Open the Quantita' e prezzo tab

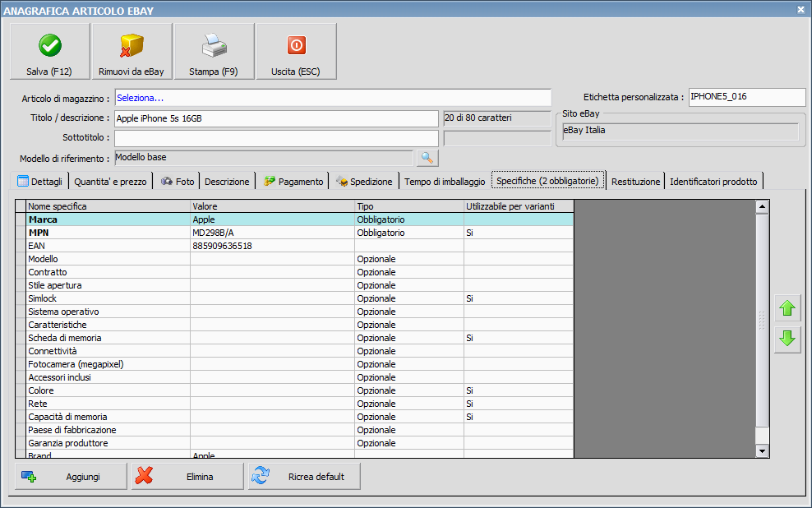tap(110, 181)
